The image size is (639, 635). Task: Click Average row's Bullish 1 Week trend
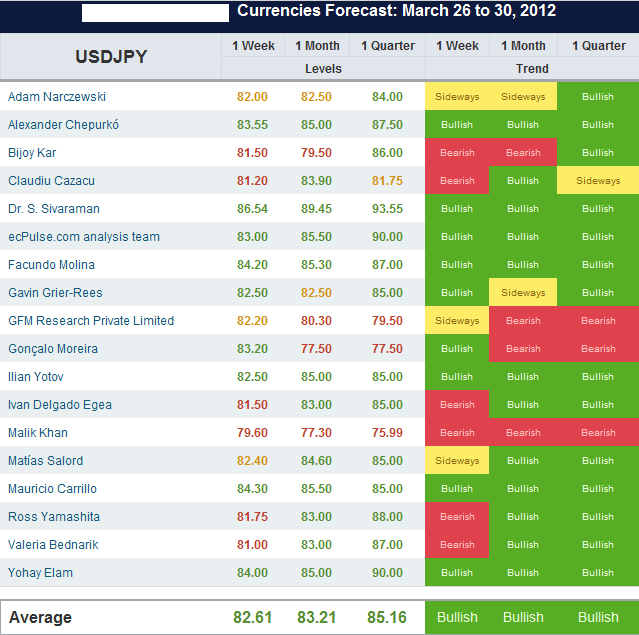(457, 617)
